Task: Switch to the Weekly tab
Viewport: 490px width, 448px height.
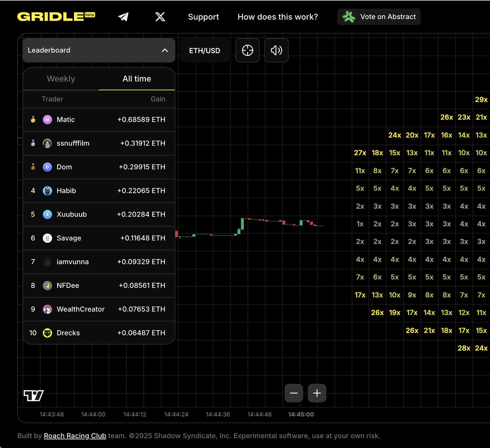Action: point(61,79)
